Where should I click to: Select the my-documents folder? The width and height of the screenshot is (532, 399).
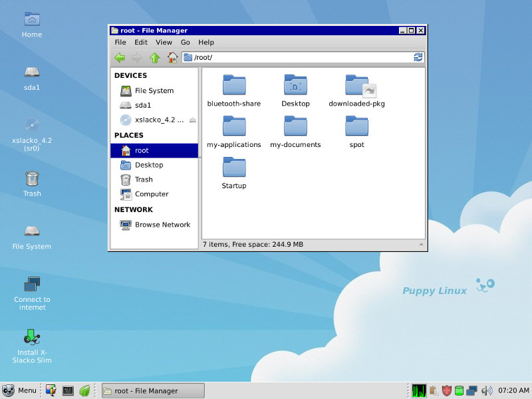[x=295, y=132]
